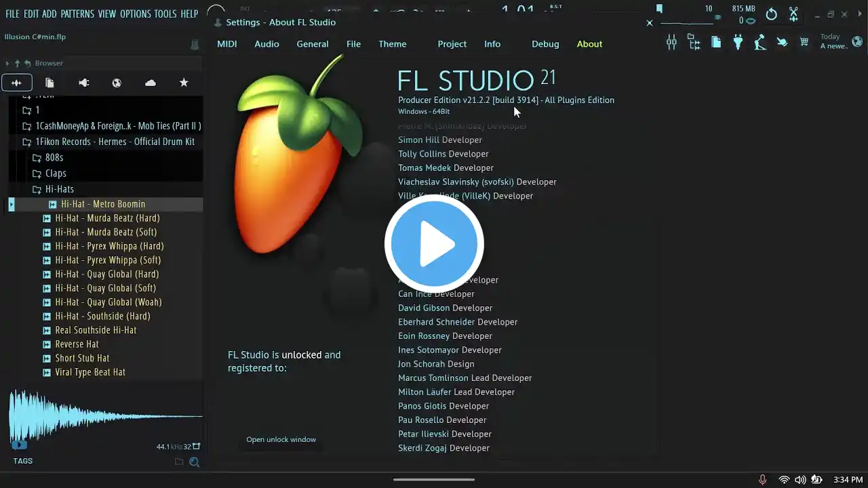Click the browser search magnifier icon
This screenshot has height=488, width=868.
pyautogui.click(x=194, y=462)
